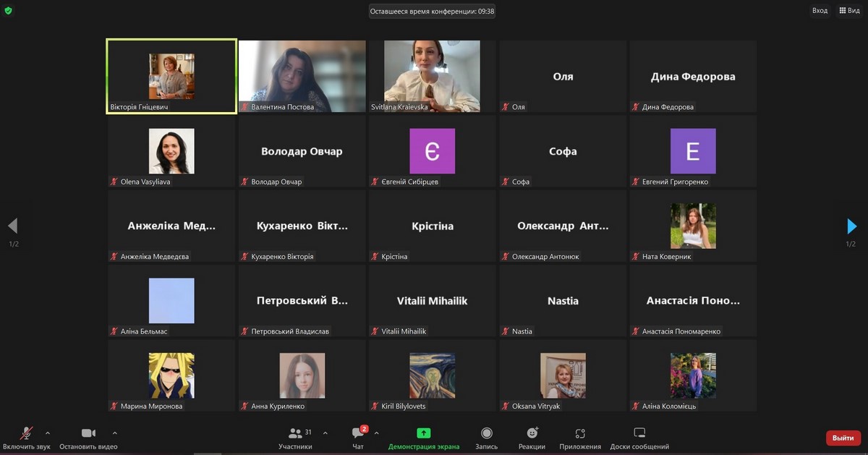
Task: Expand the arrow next to Чат
Action: click(376, 433)
